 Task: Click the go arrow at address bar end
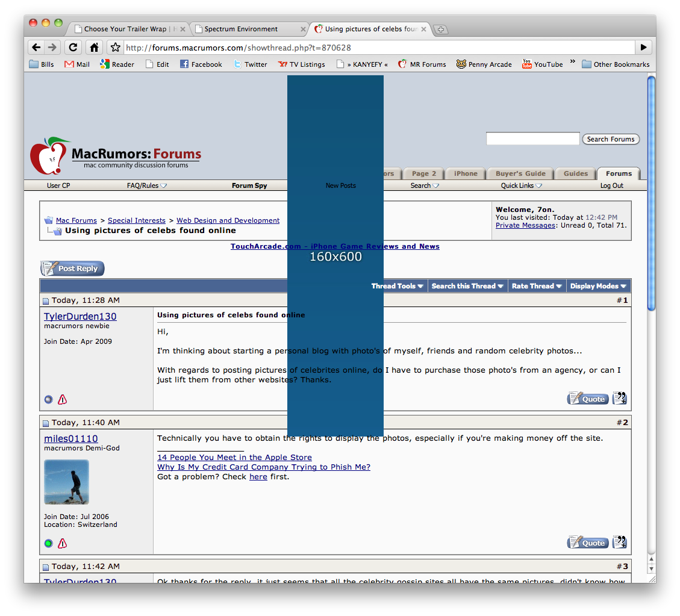644,47
